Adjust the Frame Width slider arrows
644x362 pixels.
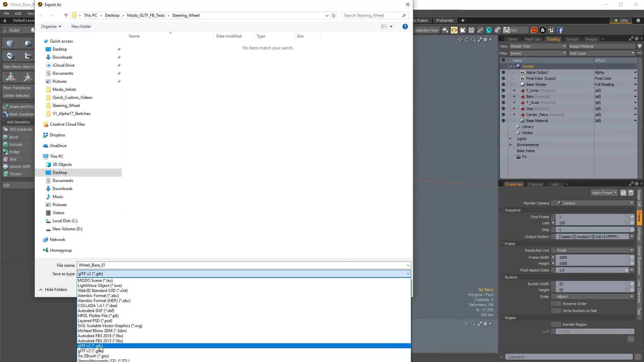(x=632, y=257)
